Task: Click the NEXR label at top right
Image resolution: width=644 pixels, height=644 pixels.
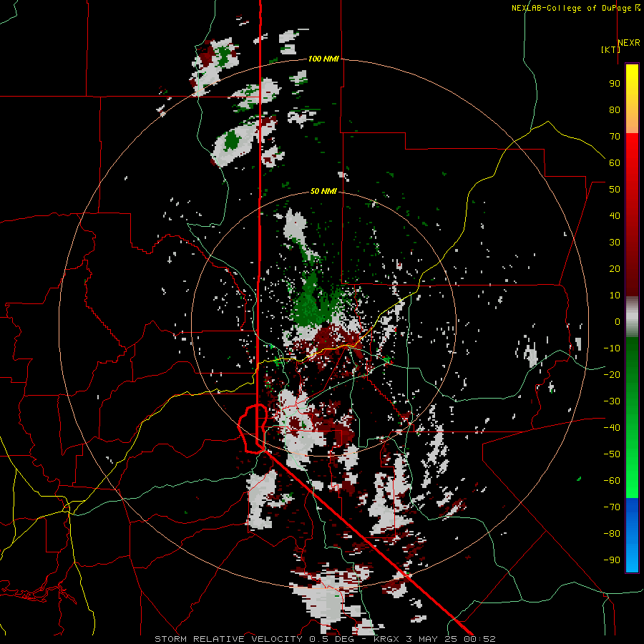Action: tap(629, 43)
